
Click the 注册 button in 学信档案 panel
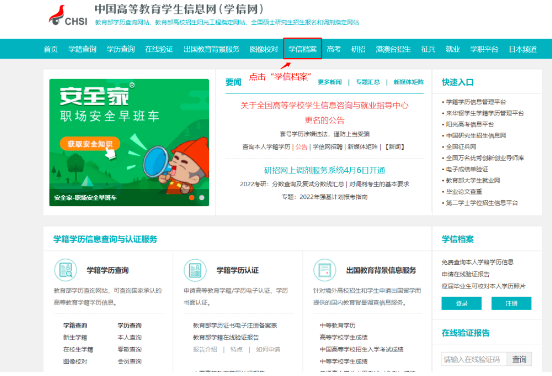tap(512, 303)
